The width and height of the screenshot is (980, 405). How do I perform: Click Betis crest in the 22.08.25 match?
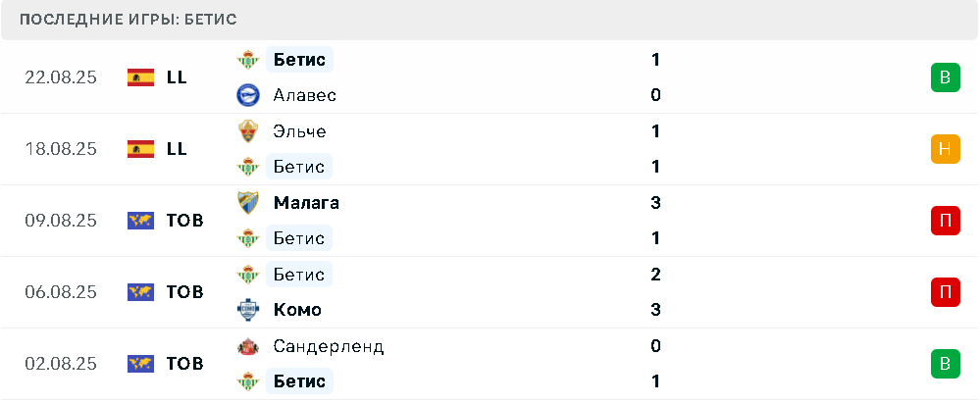(x=248, y=60)
